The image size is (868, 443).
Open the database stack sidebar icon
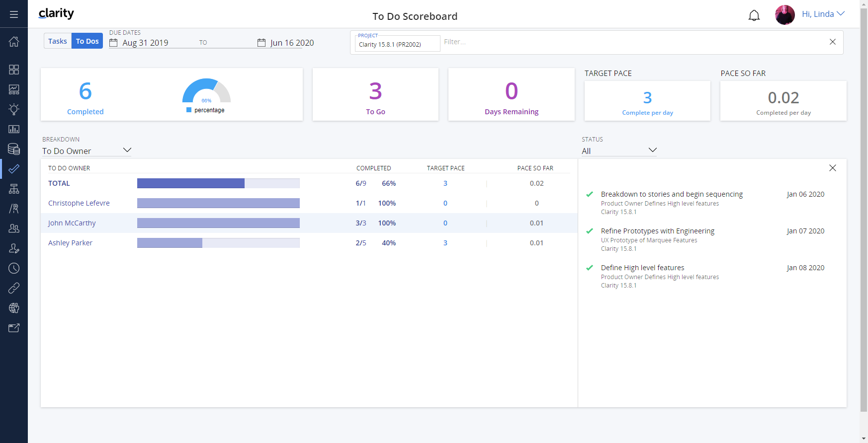pyautogui.click(x=14, y=149)
